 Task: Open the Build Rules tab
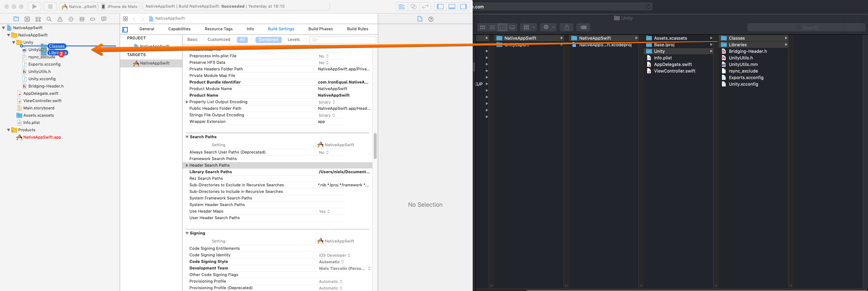[x=358, y=29]
